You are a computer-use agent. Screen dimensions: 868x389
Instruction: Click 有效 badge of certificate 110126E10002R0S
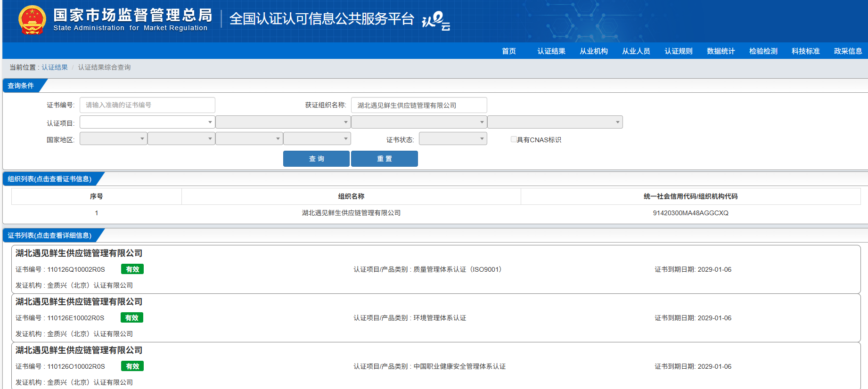(x=132, y=318)
